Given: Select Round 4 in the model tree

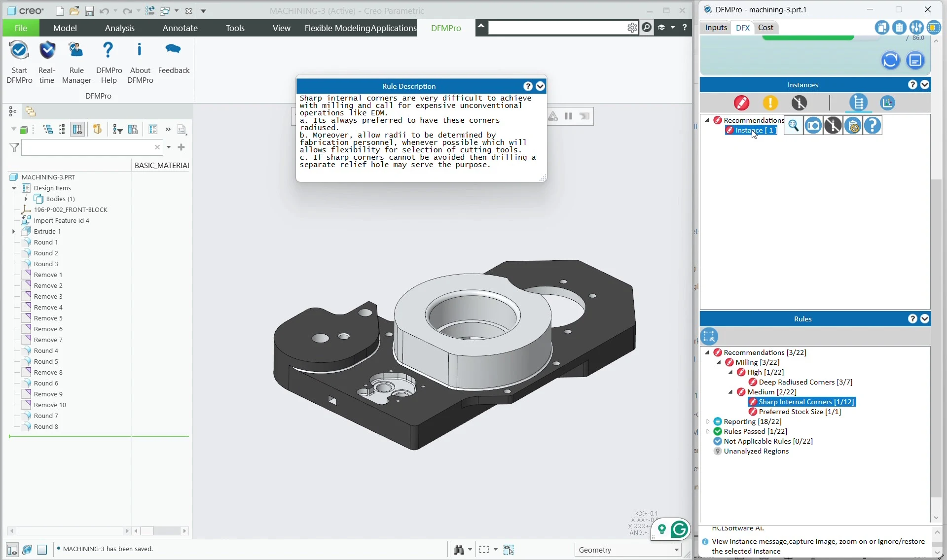Looking at the screenshot, I should (x=46, y=351).
